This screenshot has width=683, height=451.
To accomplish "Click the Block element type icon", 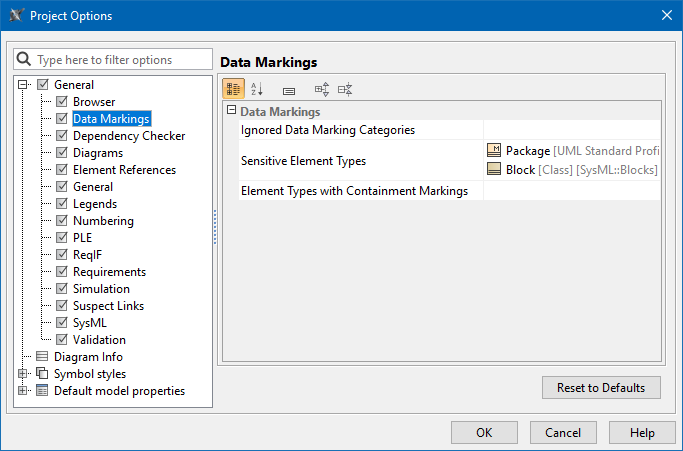I will 494,169.
